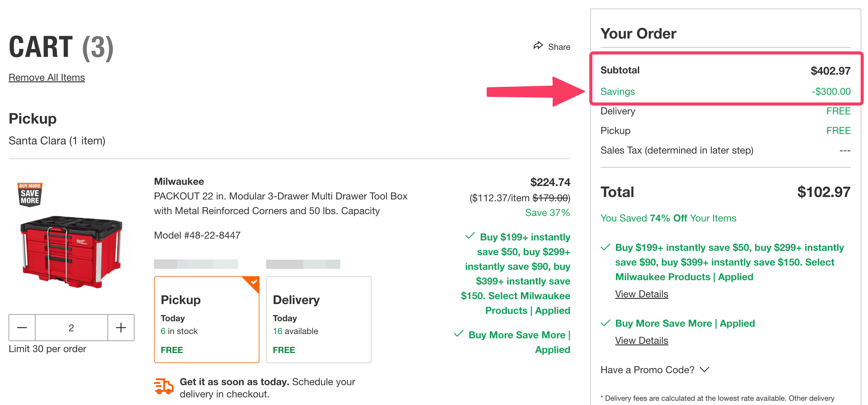Click the checkmark beside Buy More Save More
868x405 pixels.
coord(458,334)
